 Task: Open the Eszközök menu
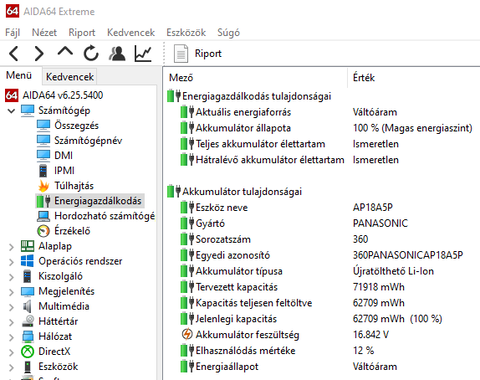[186, 32]
